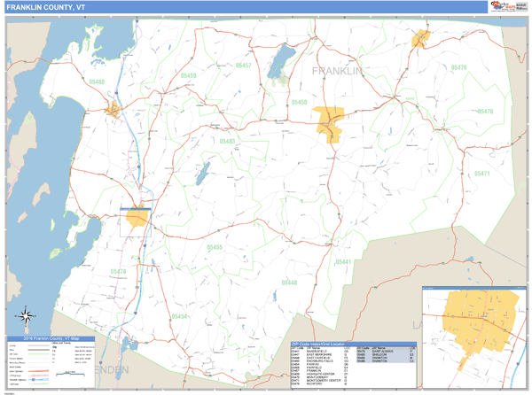Screen dimensions: 532x395
Task: Select ZIP code label 05454
Action: (179, 316)
